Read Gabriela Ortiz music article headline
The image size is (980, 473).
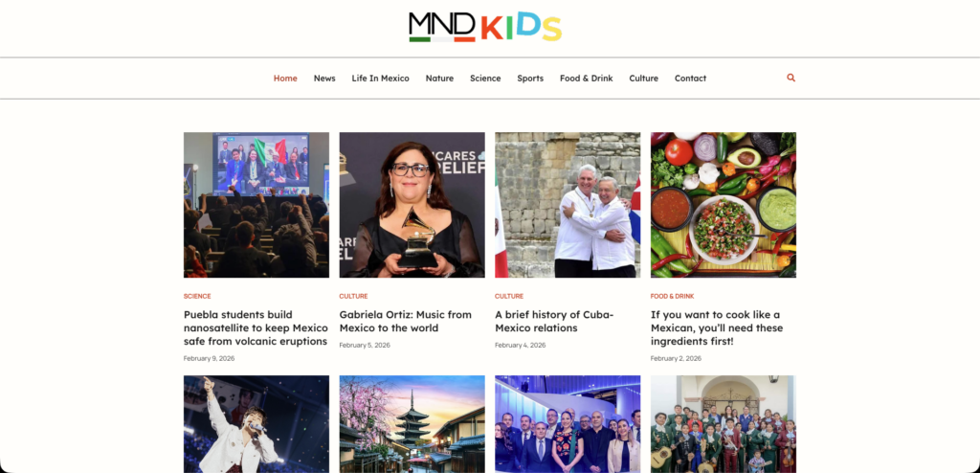406,321
